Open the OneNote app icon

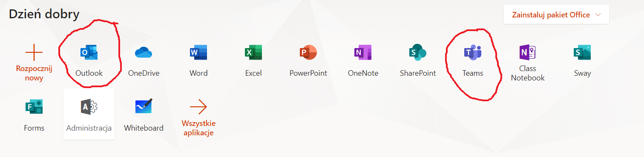[x=363, y=52]
